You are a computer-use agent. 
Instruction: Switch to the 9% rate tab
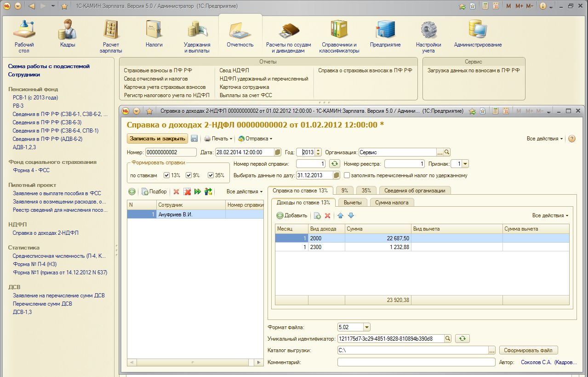click(345, 191)
